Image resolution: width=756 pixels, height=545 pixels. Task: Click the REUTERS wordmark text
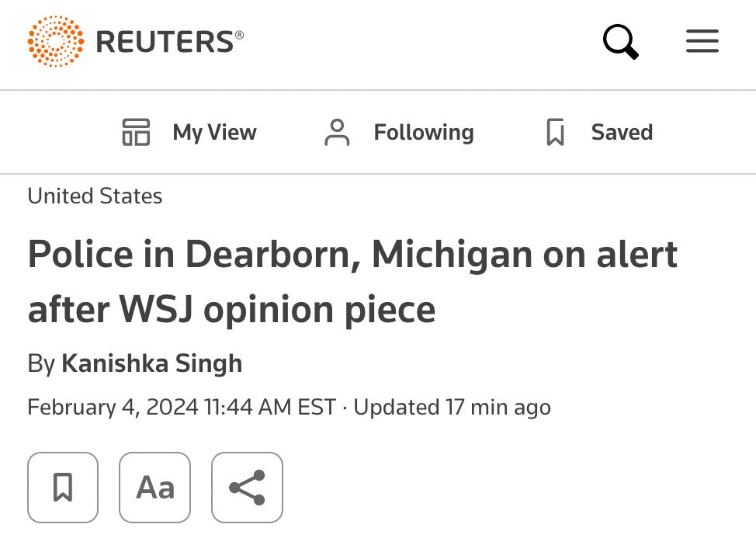(165, 42)
